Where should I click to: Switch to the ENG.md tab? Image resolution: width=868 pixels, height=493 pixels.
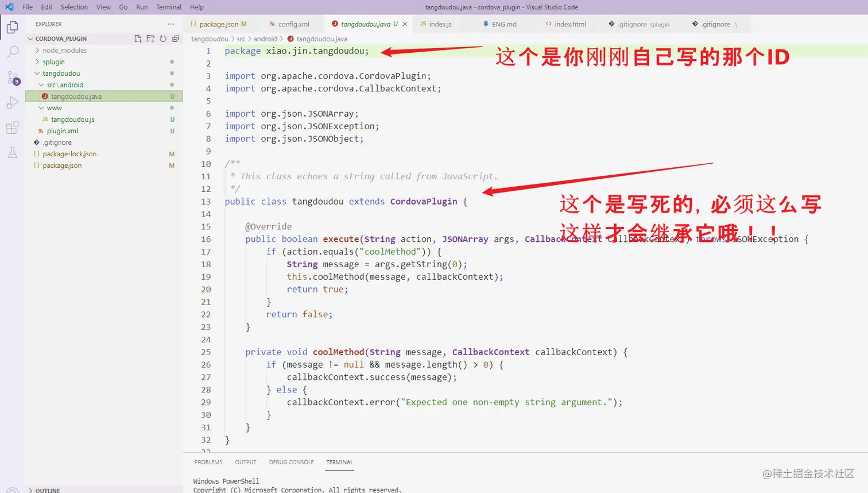503,24
